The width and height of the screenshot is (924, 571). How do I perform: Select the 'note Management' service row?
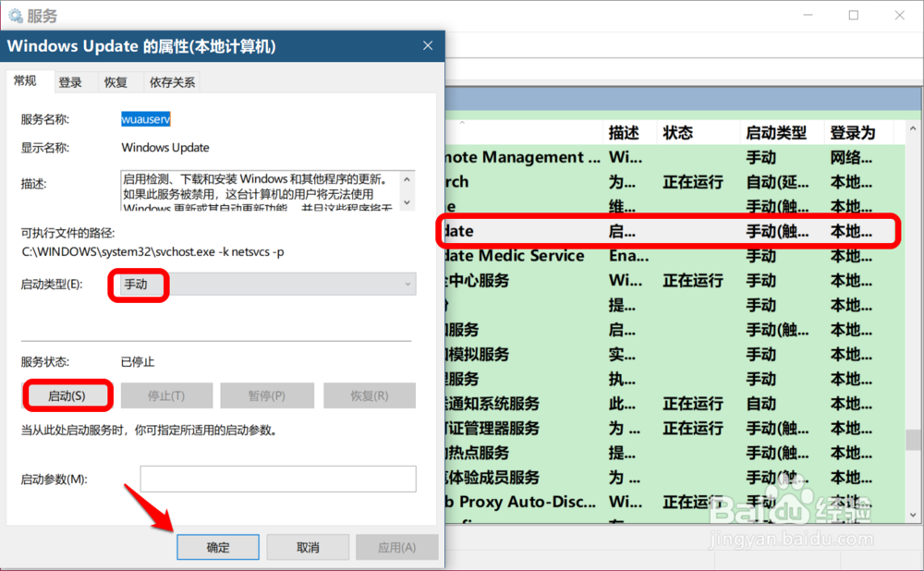point(675,157)
